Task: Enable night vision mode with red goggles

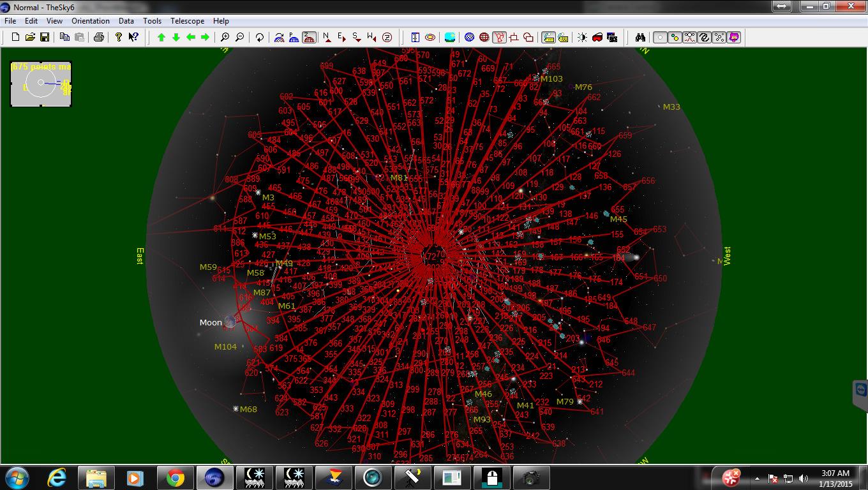Action: coord(597,38)
